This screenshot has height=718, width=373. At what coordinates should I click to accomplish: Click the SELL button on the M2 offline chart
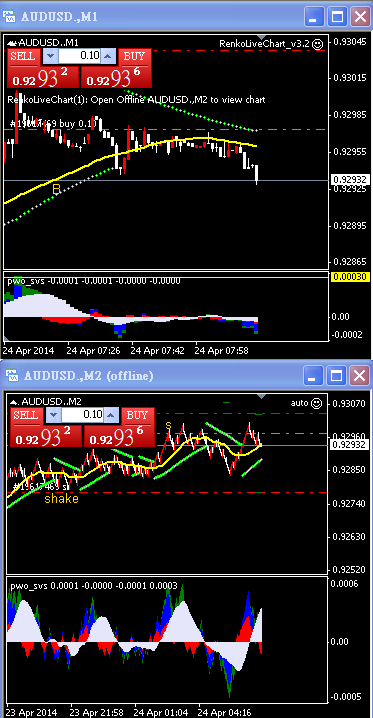[x=26, y=416]
